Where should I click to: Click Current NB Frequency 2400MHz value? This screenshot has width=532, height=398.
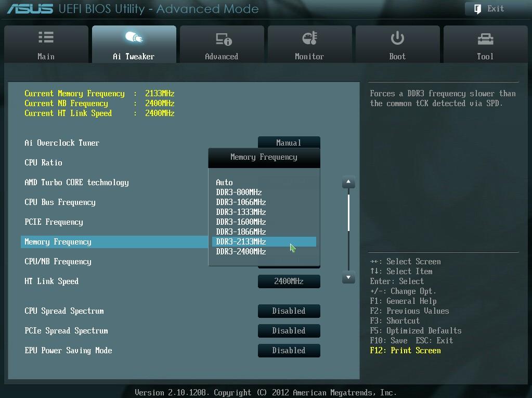coord(160,103)
